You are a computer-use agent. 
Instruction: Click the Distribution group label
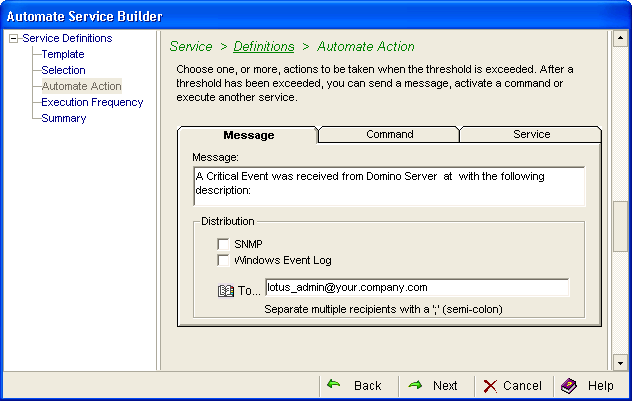228,221
